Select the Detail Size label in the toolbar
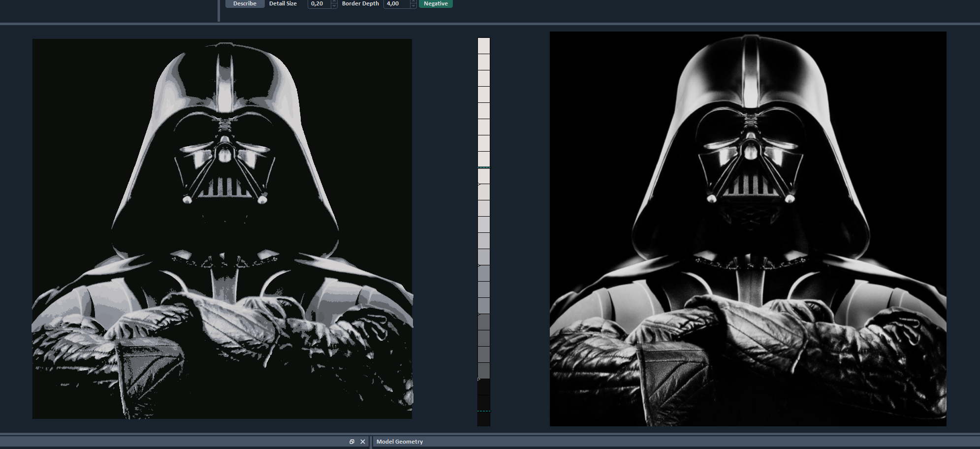 click(x=282, y=3)
